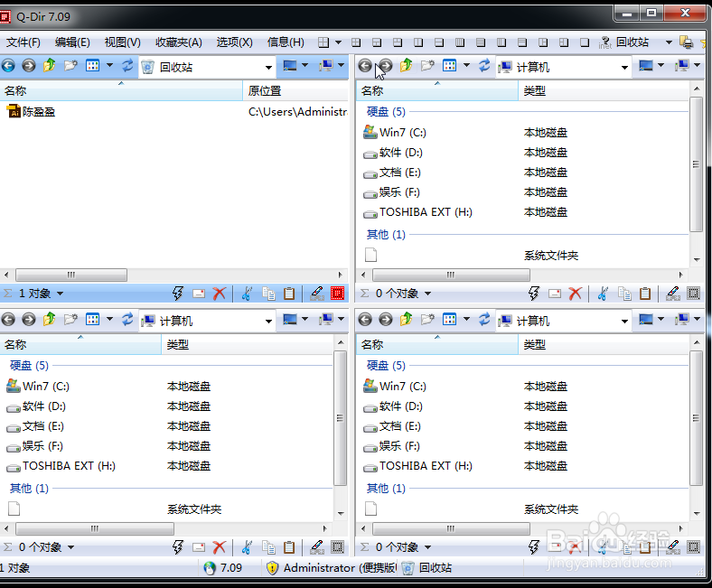Go up one level in top-right Computer pane
This screenshot has width=712, height=588.
[x=406, y=66]
